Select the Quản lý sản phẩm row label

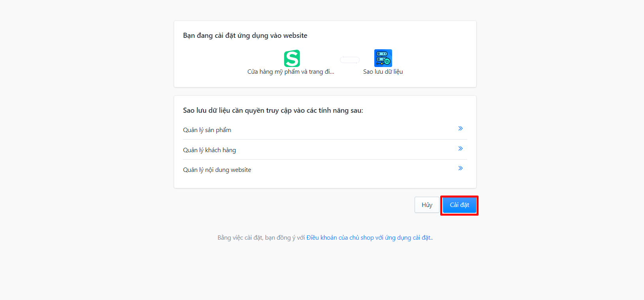pyautogui.click(x=207, y=130)
